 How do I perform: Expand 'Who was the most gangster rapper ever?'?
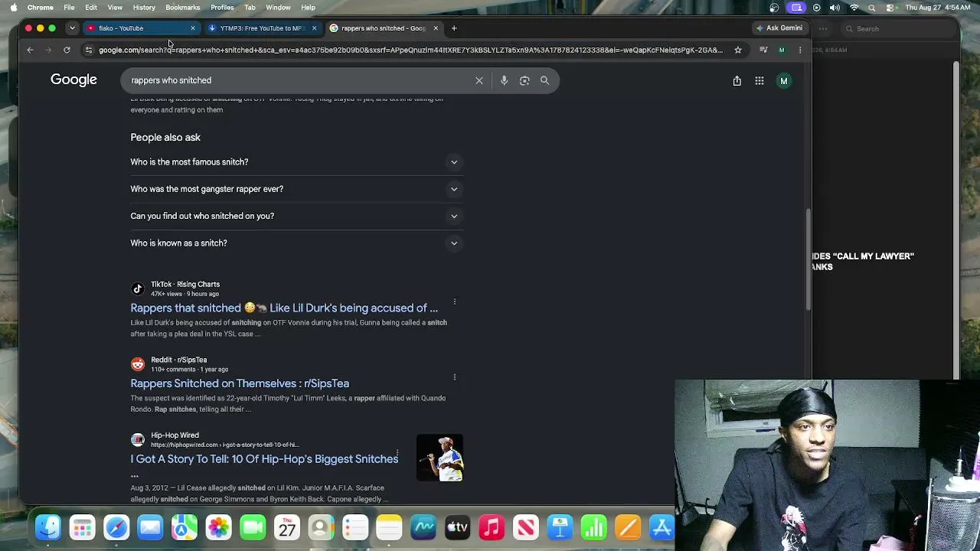(296, 189)
